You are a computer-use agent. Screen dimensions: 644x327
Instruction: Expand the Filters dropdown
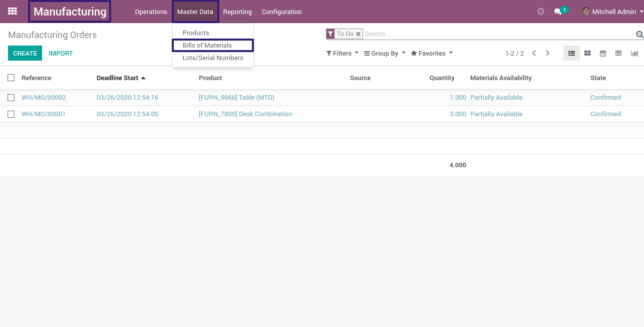343,53
